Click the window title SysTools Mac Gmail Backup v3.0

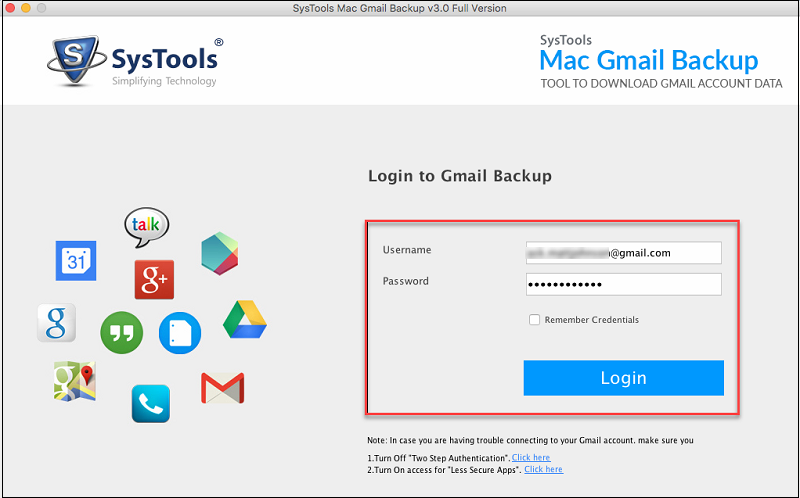399,8
